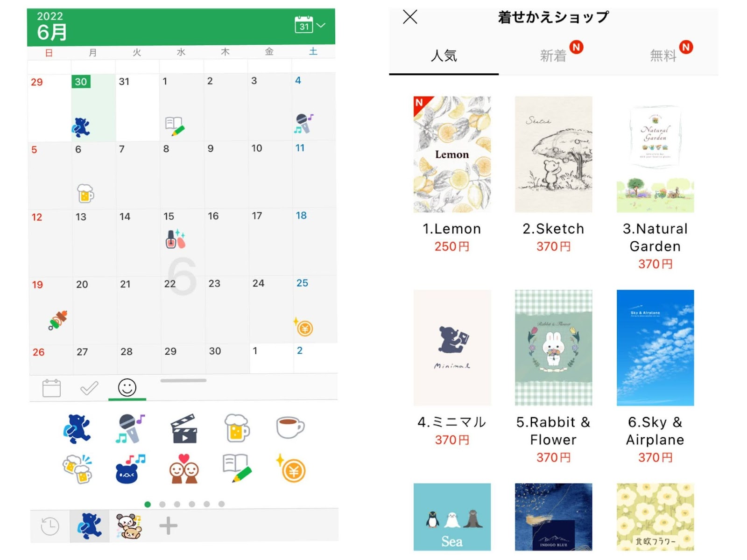The height and width of the screenshot is (560, 747).
Task: Open the checkmark to-do tab
Action: [89, 388]
